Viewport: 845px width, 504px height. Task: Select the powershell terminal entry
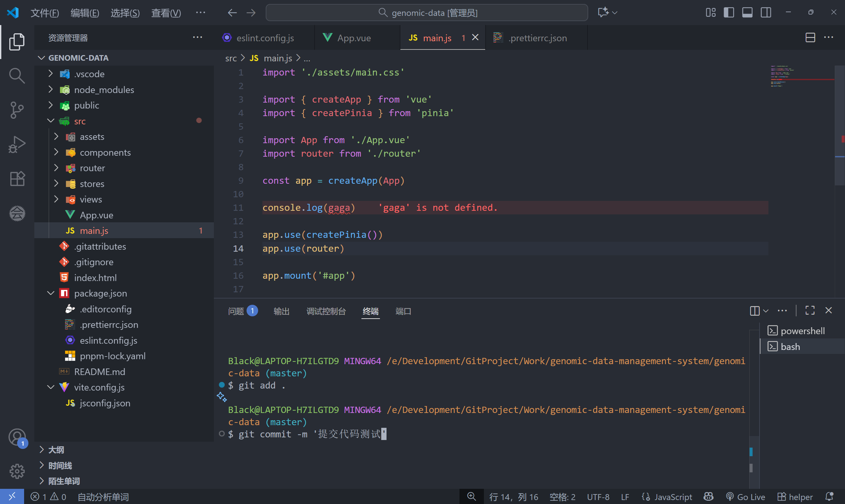tap(802, 331)
